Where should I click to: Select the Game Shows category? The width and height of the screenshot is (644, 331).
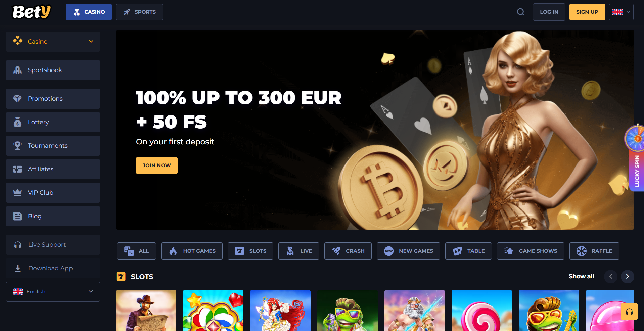(x=531, y=251)
